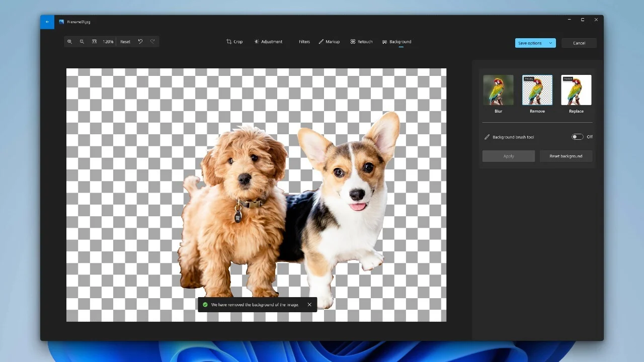The height and width of the screenshot is (362, 644).
Task: Click the redo arrow icon
Action: click(x=152, y=42)
